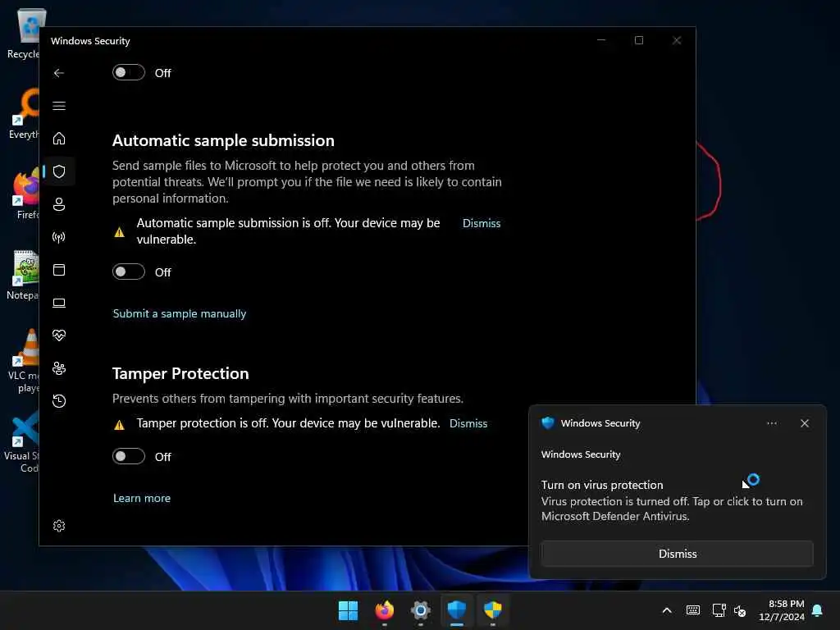Select the Visual Studio Code desktop shortcut
Viewport: 840px width, 630px height.
[x=21, y=441]
